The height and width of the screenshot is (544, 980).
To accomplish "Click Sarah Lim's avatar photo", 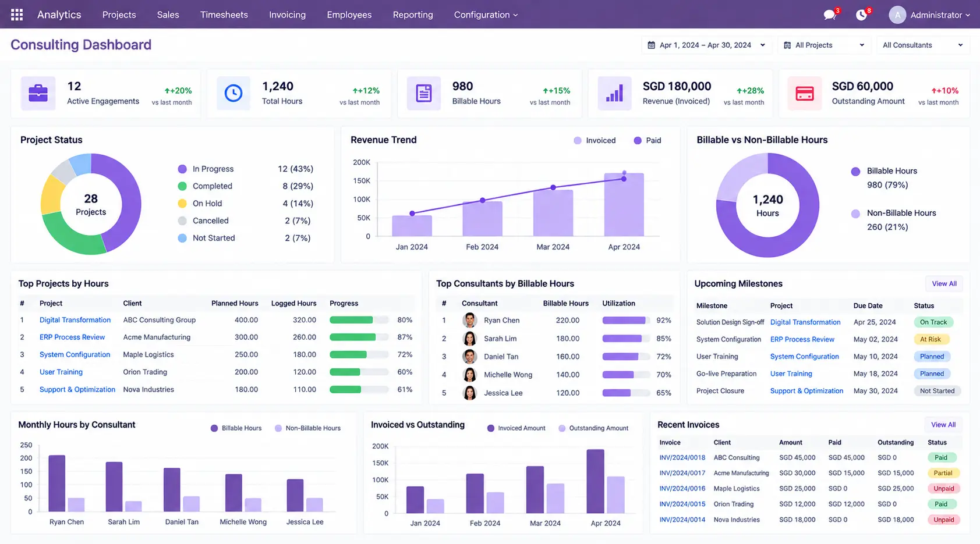I will click(470, 338).
